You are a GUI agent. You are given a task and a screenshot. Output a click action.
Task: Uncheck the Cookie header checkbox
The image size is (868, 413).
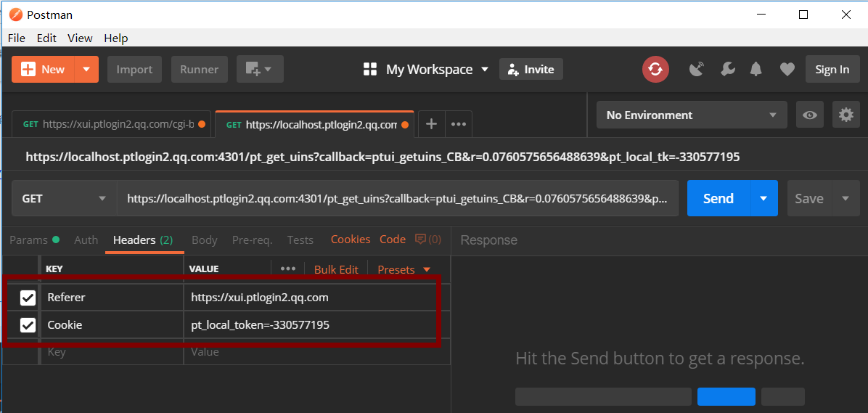click(28, 325)
